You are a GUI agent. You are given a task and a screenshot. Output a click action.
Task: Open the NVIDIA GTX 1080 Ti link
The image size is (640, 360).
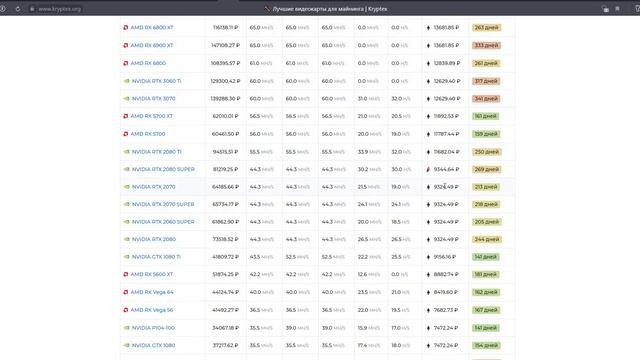pos(156,257)
